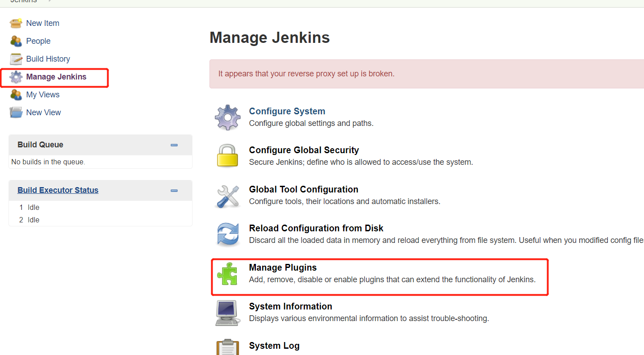
Task: Select New View from the sidebar menu
Action: click(x=43, y=112)
